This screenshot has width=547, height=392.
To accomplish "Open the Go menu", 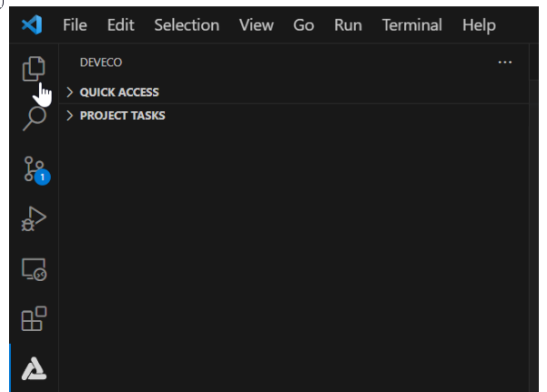I will tap(304, 25).
